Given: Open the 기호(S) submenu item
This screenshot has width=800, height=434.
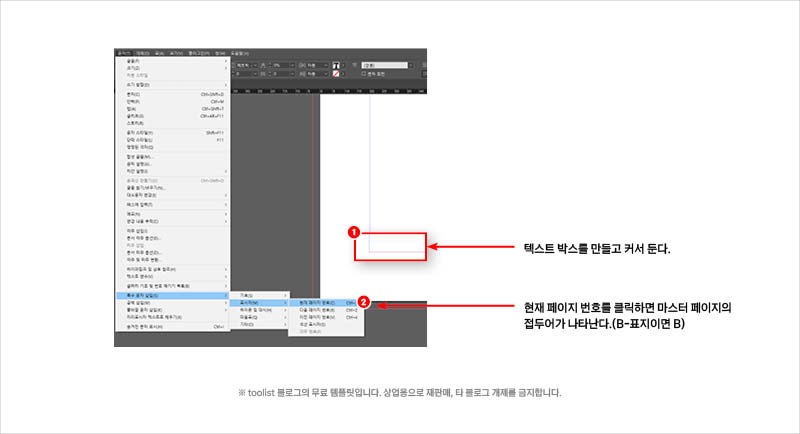Looking at the screenshot, I should 260,296.
